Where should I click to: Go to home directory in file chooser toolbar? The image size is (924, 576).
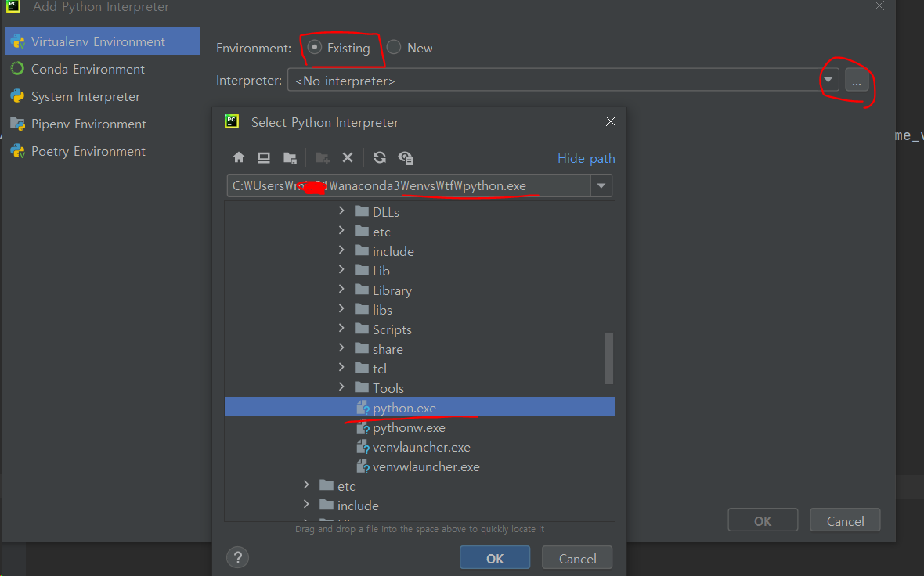coord(239,157)
